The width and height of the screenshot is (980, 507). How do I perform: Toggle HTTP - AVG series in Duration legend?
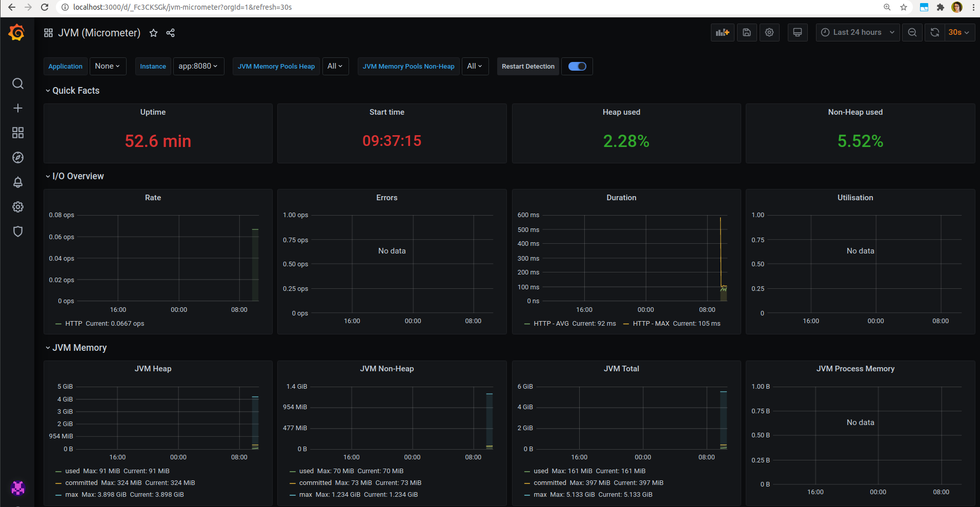click(551, 324)
